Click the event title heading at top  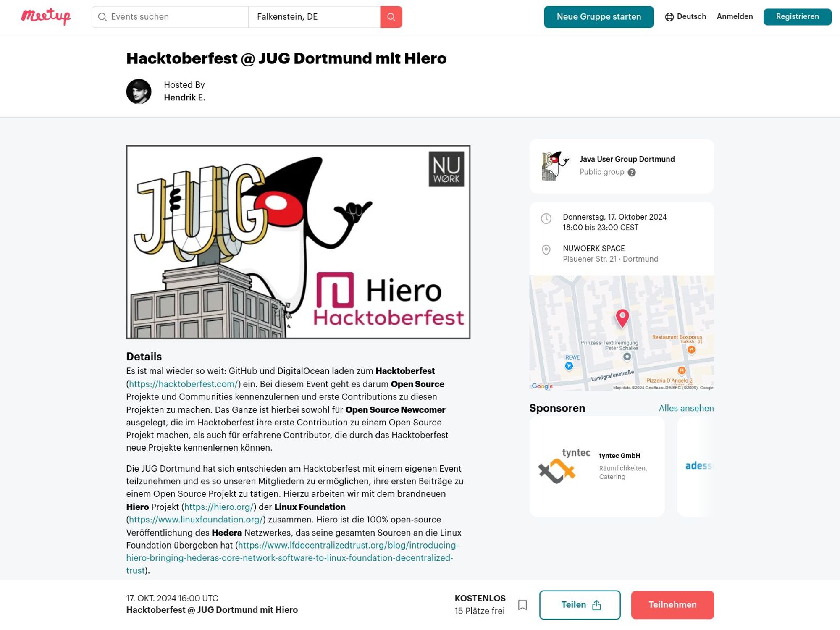pos(286,58)
